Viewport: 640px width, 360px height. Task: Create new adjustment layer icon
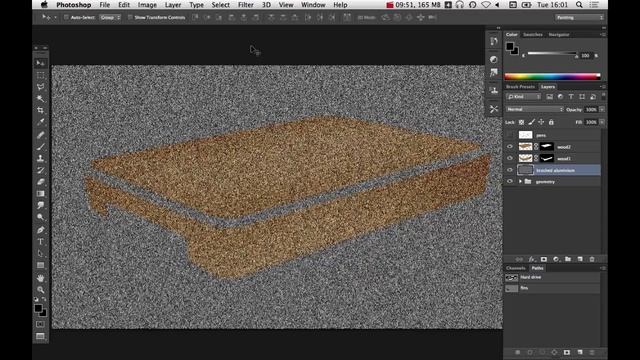pyautogui.click(x=556, y=259)
